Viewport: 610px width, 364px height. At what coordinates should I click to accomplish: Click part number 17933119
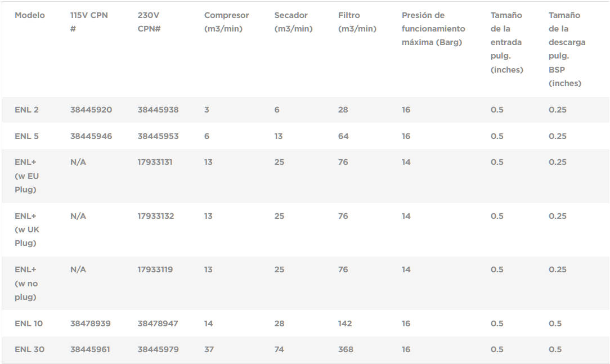(x=155, y=269)
